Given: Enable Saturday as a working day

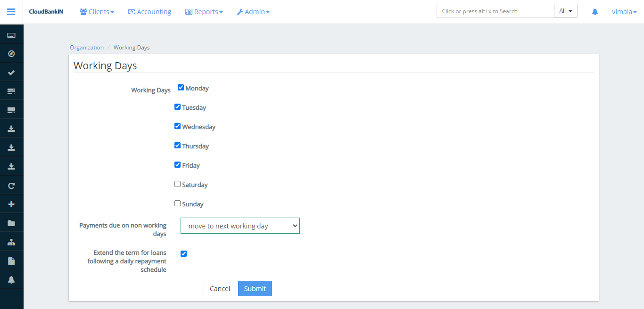Looking at the screenshot, I should coord(178,184).
